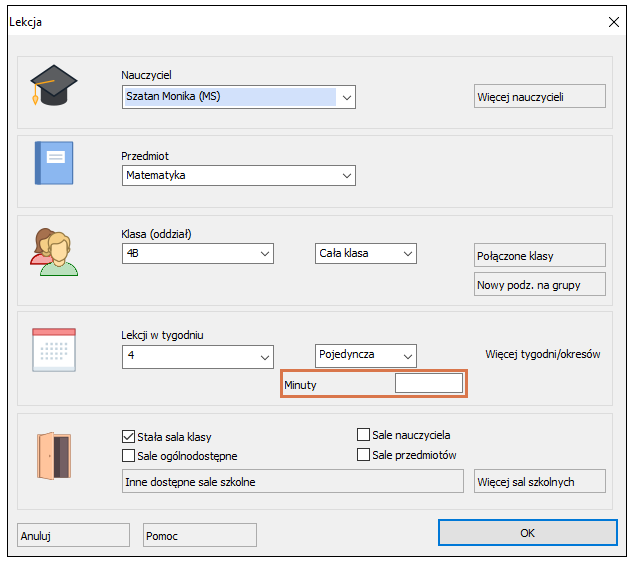Confirm the lesson with the OK button
635x565 pixels.
[x=527, y=533]
